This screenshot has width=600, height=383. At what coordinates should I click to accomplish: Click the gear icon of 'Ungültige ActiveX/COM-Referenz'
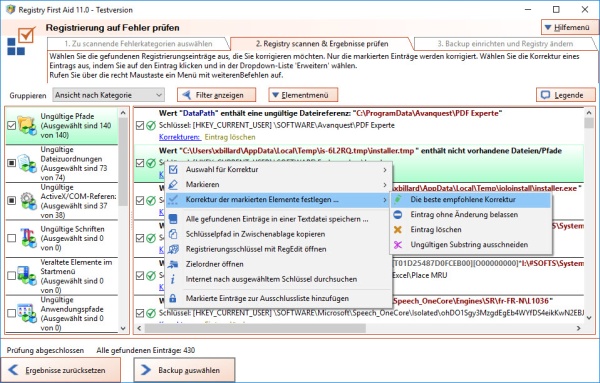point(28,200)
